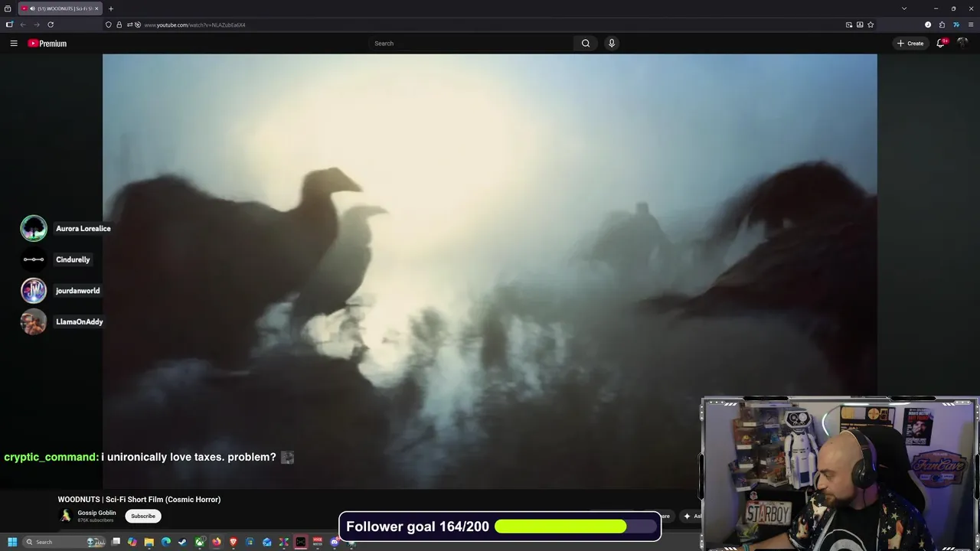The image size is (980, 551).
Task: Open Steam from the taskbar
Action: (182, 542)
